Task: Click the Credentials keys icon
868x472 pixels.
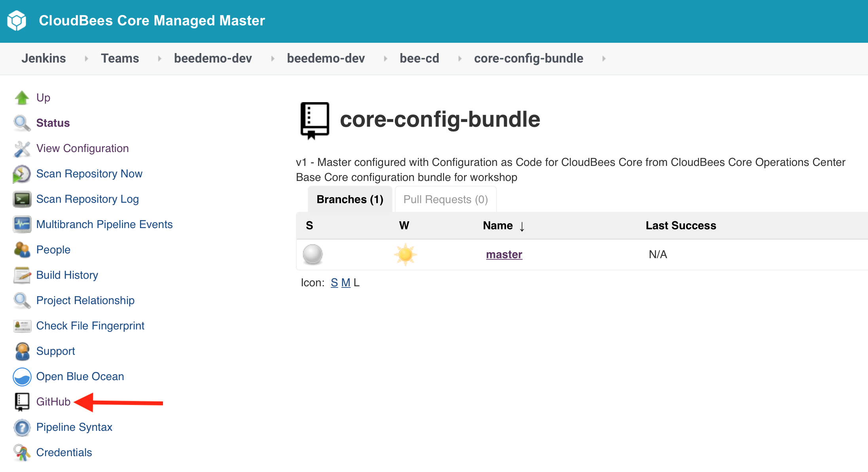Action: tap(22, 453)
